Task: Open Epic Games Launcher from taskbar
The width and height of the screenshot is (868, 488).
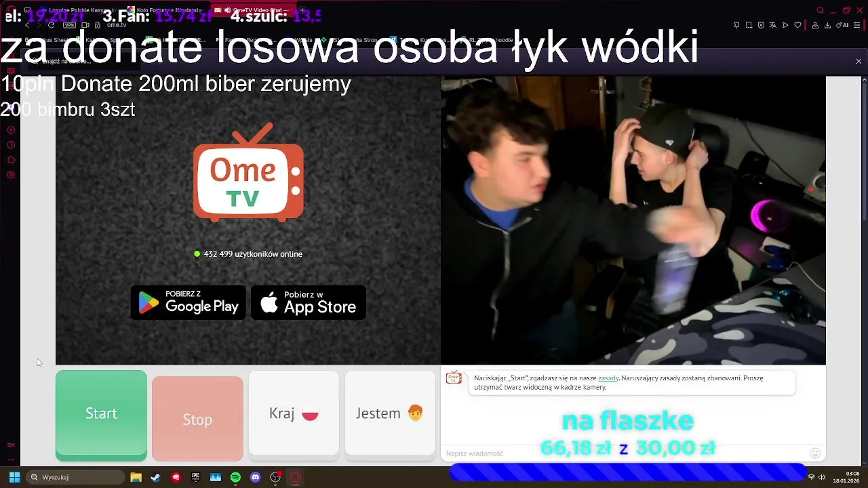Action: coord(195,477)
